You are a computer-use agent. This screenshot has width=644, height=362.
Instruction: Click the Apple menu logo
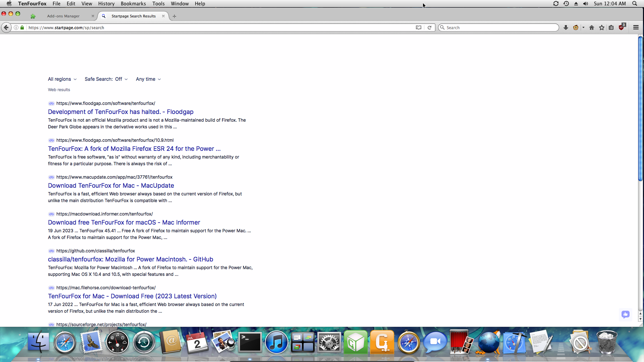pos(9,4)
